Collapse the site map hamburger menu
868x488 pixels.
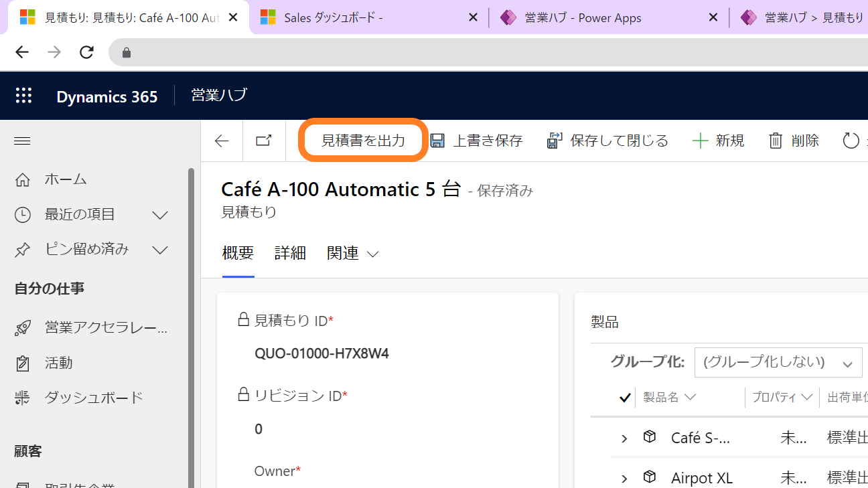coord(22,141)
